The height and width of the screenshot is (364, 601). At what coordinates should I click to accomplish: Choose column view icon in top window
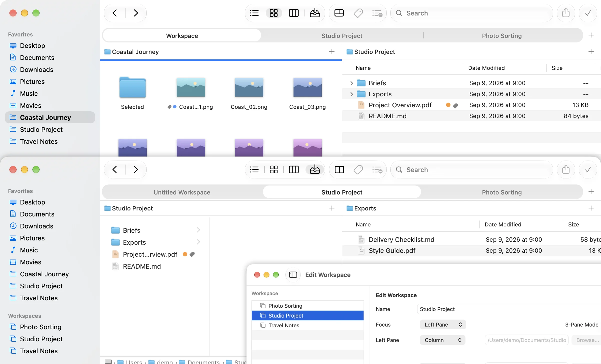pyautogui.click(x=293, y=13)
